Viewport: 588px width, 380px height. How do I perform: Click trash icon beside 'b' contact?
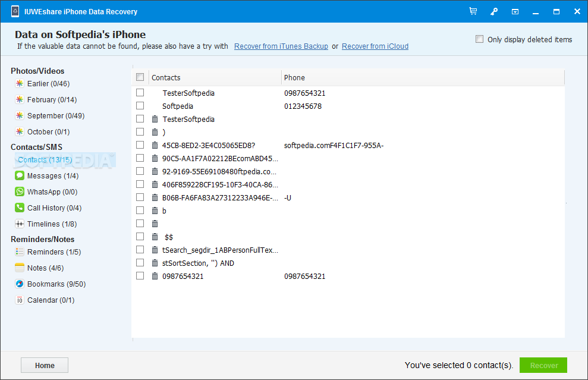(x=155, y=211)
